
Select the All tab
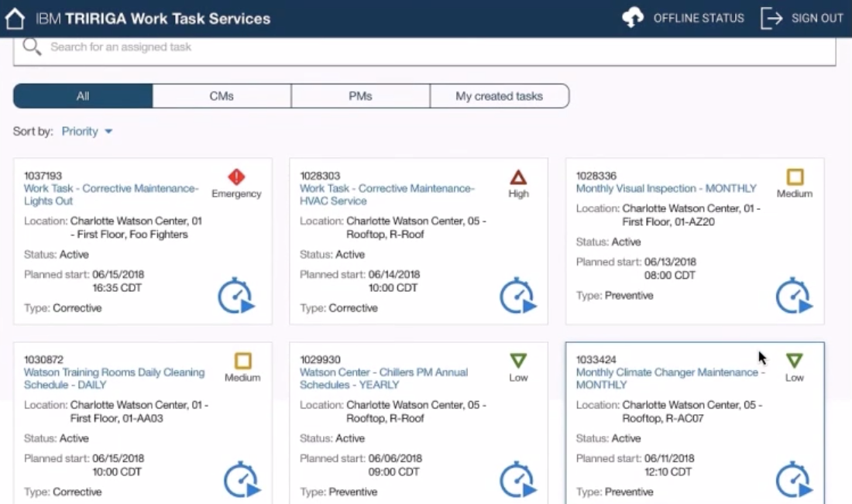click(83, 96)
